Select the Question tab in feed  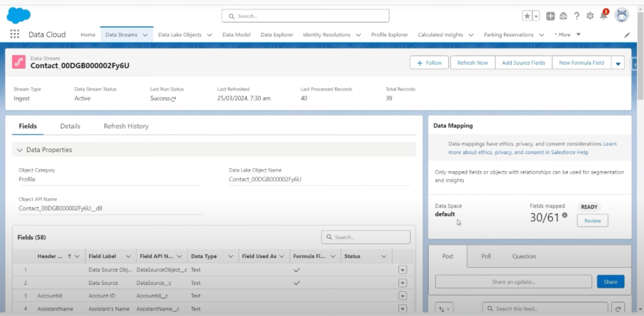[524, 256]
